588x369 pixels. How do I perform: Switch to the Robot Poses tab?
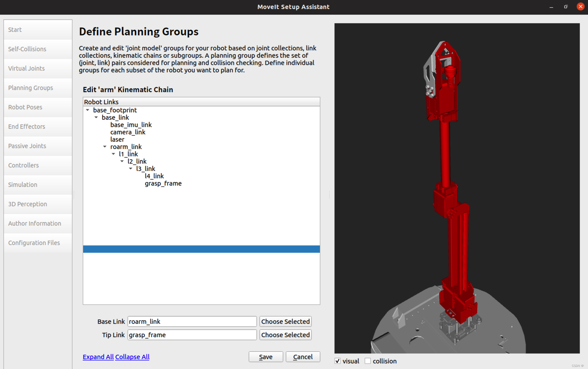(x=25, y=107)
